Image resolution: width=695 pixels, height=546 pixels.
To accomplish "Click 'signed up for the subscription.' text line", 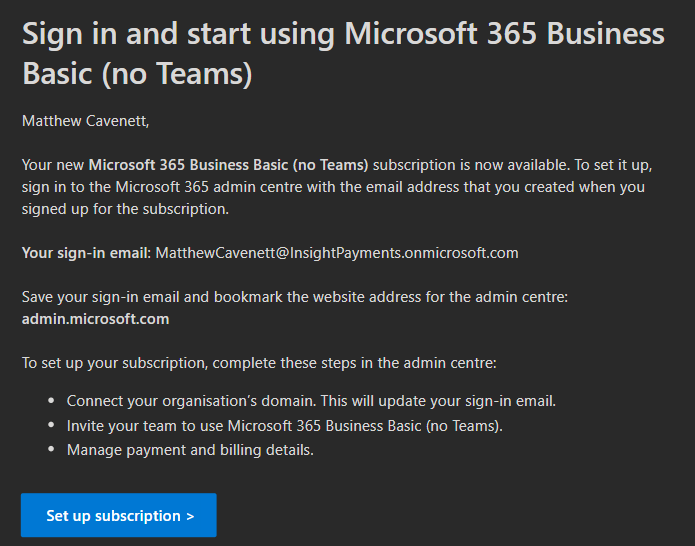I will [x=126, y=209].
